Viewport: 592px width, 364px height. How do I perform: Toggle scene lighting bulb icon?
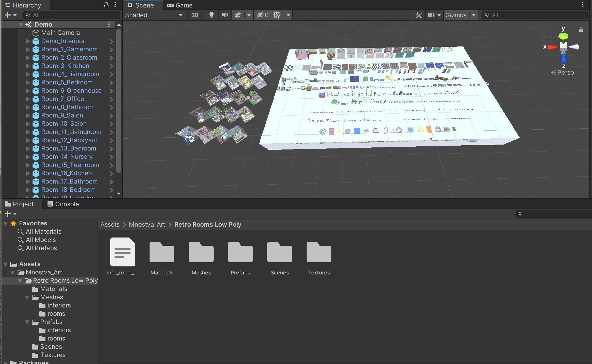click(x=211, y=15)
